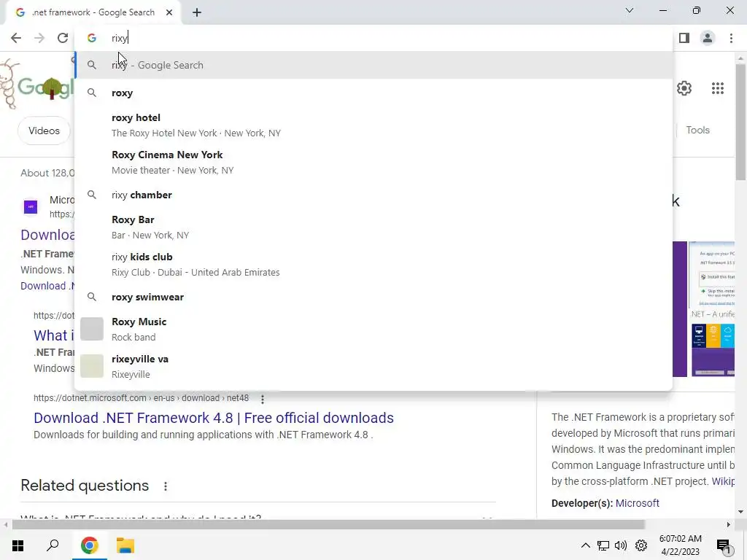Pick the 'roxy hotel' suggestion
Screen dimensions: 747x560
(374, 125)
